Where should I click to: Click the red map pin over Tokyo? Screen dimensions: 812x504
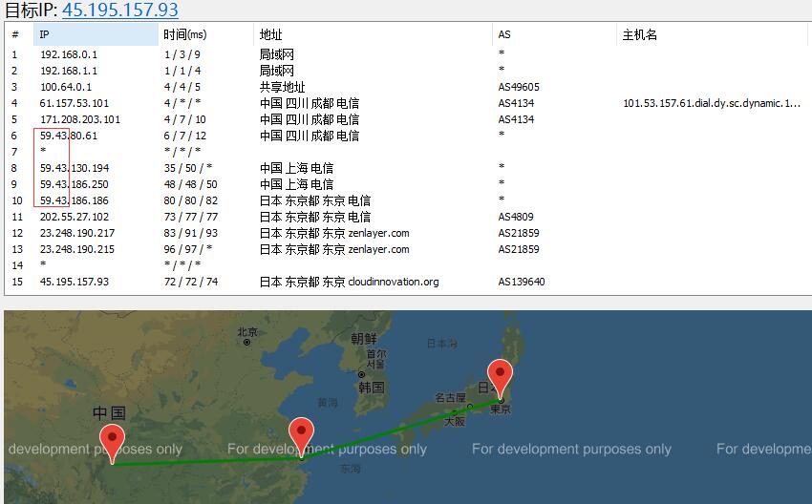coord(500,379)
